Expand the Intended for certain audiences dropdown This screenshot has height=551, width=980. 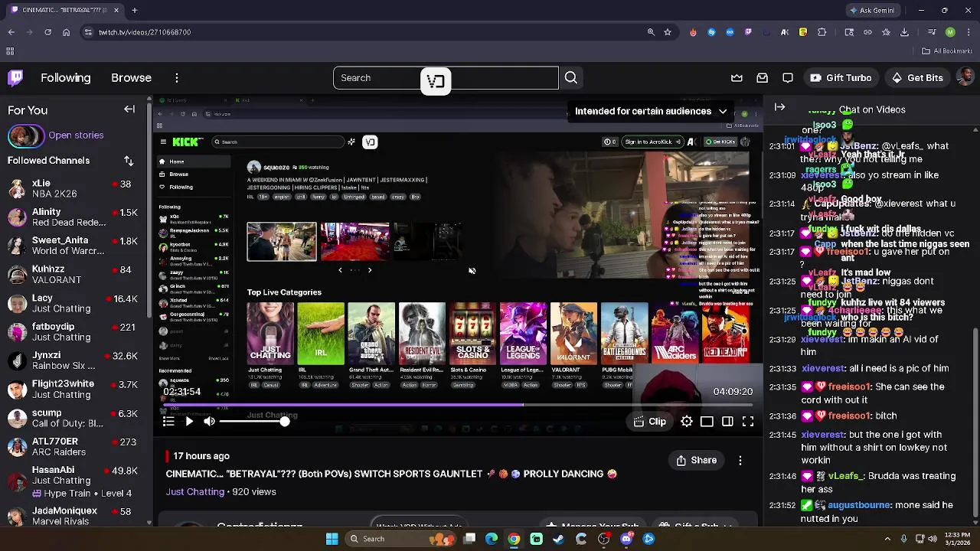point(651,111)
